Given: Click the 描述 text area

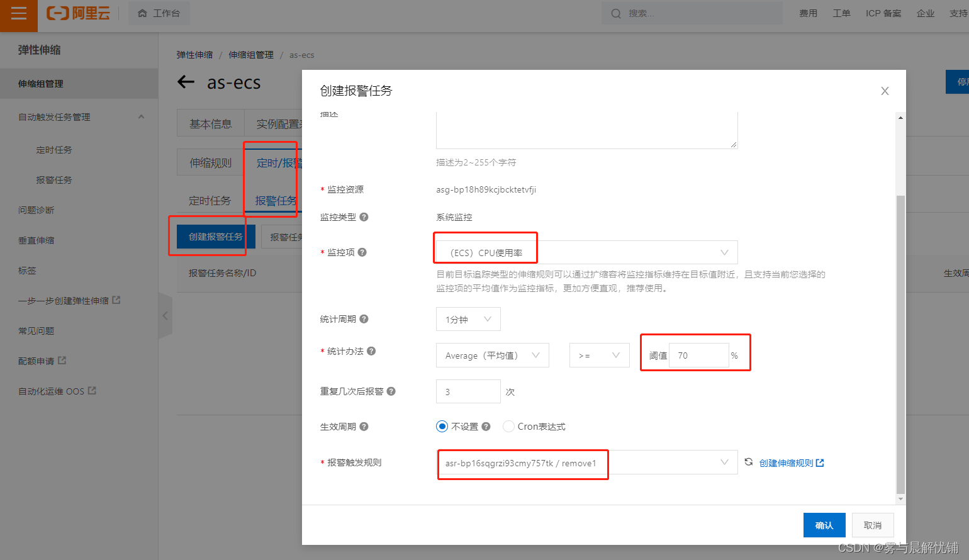Looking at the screenshot, I should [586, 130].
